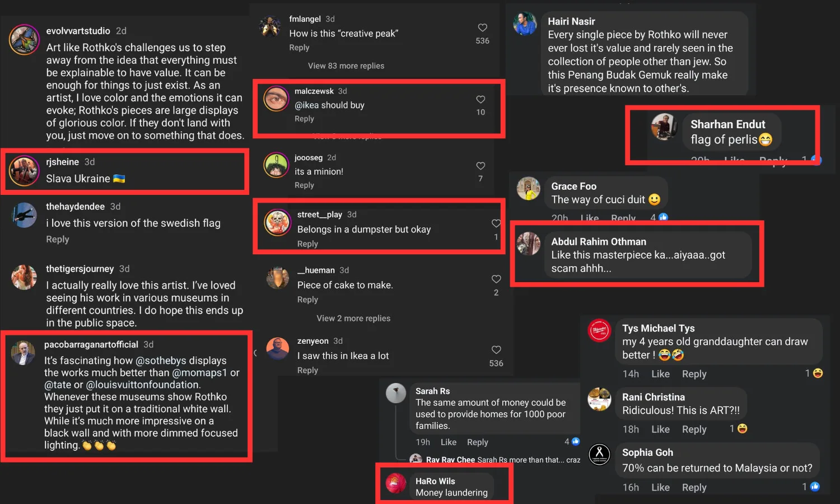The width and height of the screenshot is (840, 504).
Task: Expand "View 83 more replies"
Action: click(346, 66)
